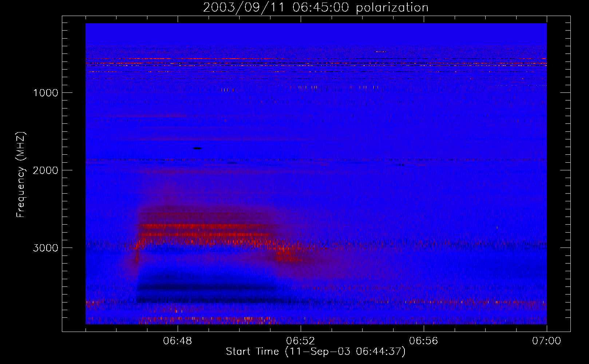Click the plot title '2003/09/11 06:45:00 polarization'
Image resolution: width=589 pixels, height=364 pixels.
pos(316,8)
